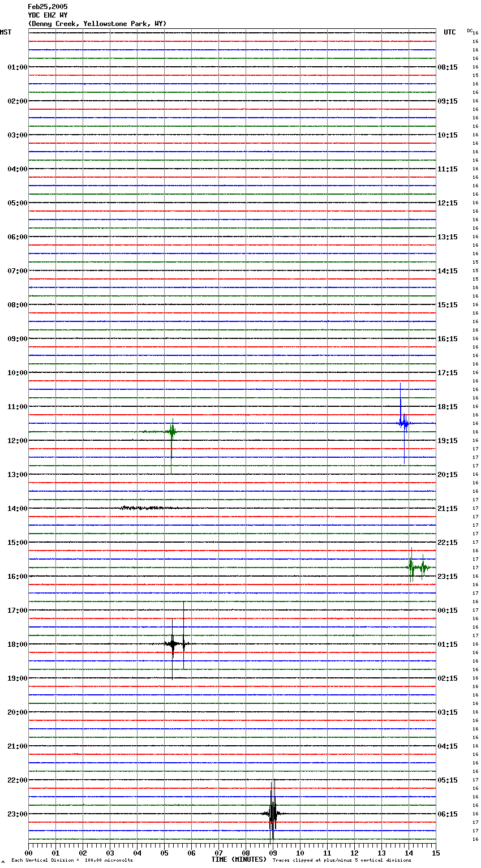481x868 pixels.
Task: Click the 18:15 UTC time label
Action: point(448,407)
